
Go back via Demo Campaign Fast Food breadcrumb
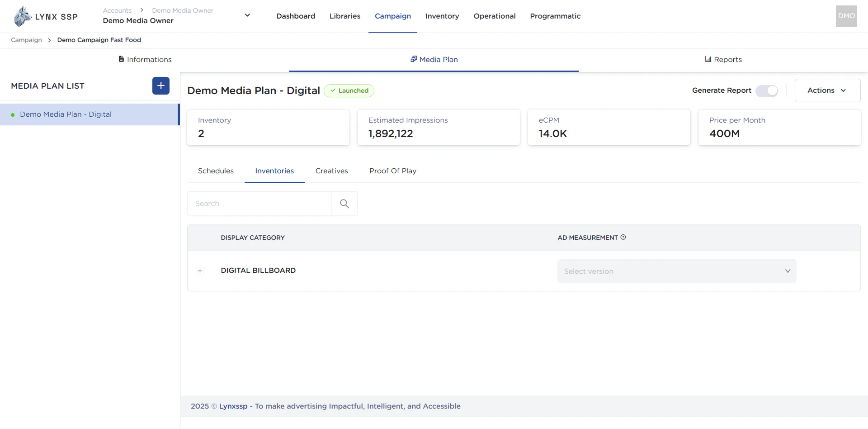point(99,40)
